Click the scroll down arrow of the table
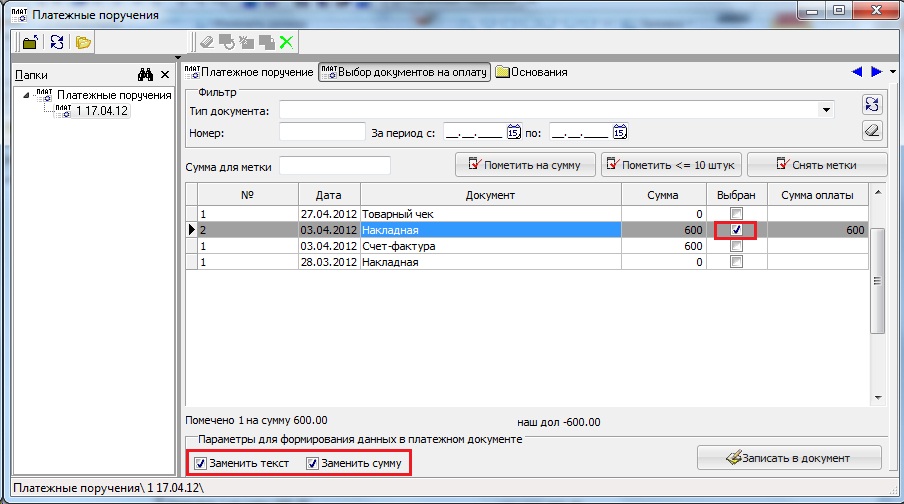904x504 pixels. click(x=877, y=397)
